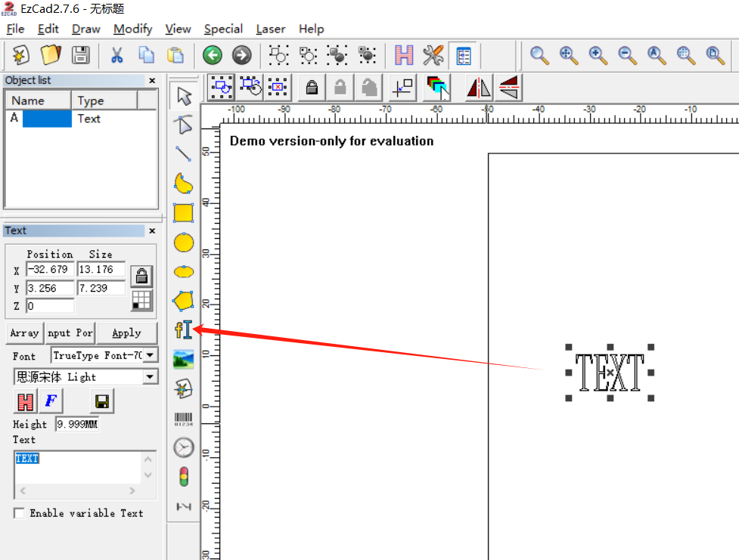This screenshot has width=739, height=560.
Task: Open the 思源宋体 Light font dropdown
Action: [151, 376]
